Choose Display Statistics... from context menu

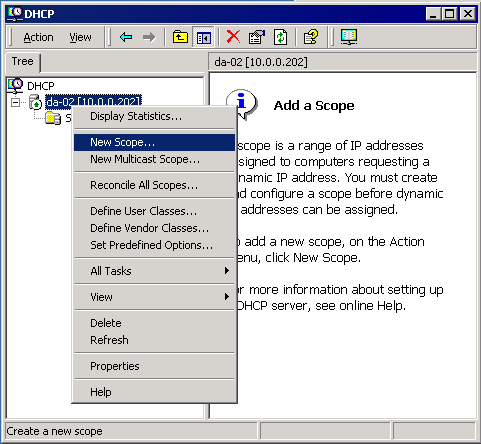click(154, 116)
